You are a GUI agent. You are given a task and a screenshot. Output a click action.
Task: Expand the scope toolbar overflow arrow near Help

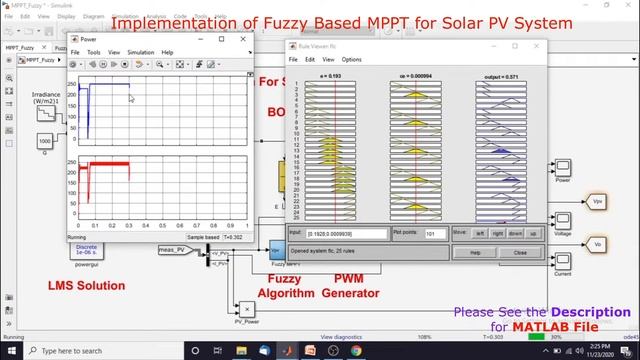[250, 52]
